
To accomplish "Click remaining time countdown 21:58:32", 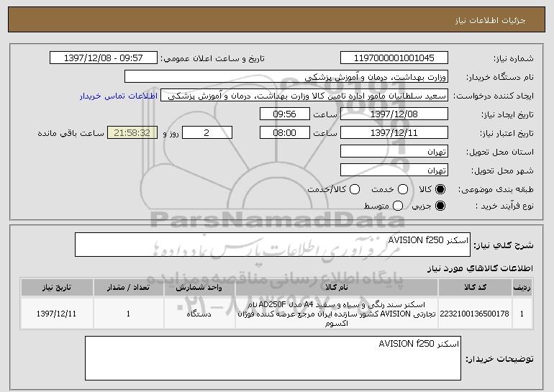I will point(132,133).
